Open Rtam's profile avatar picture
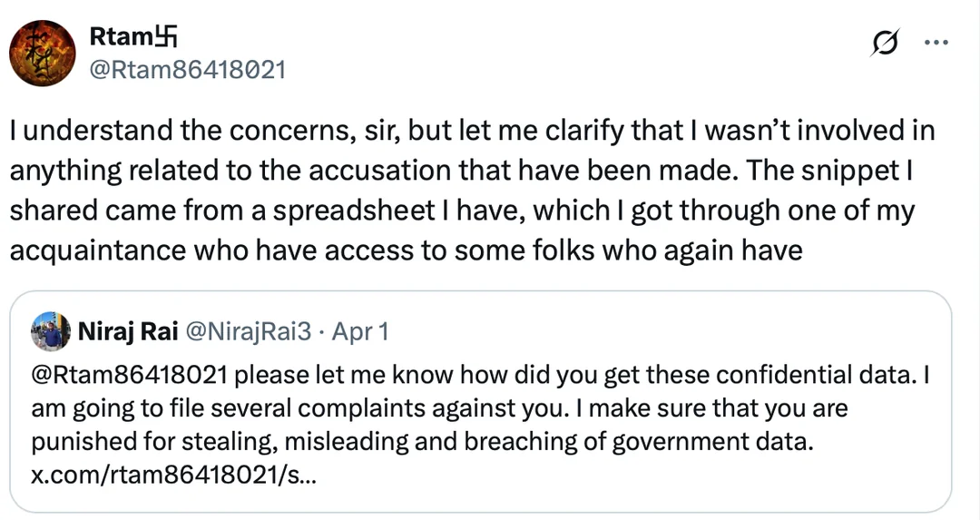Screen dimensions: 980x520 [42, 54]
